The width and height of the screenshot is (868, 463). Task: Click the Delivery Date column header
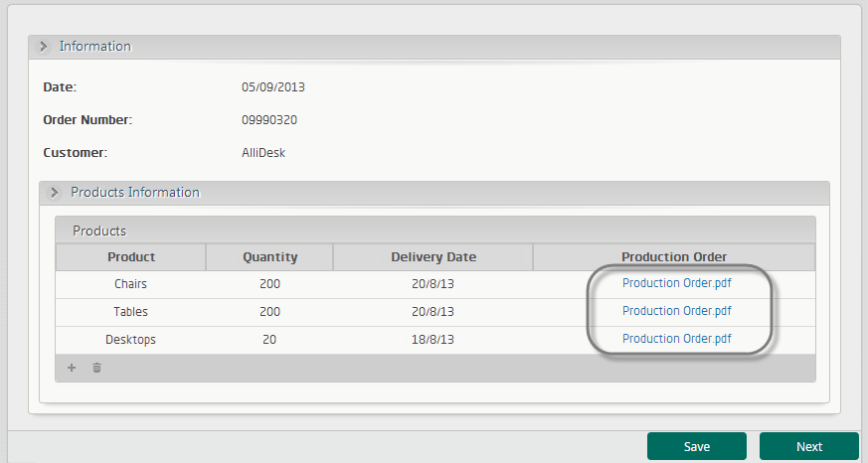pos(434,257)
